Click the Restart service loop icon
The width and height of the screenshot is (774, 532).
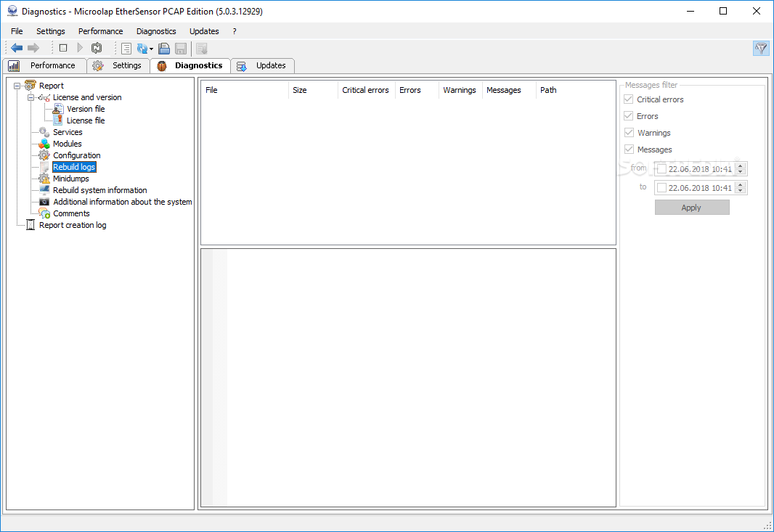(x=97, y=48)
